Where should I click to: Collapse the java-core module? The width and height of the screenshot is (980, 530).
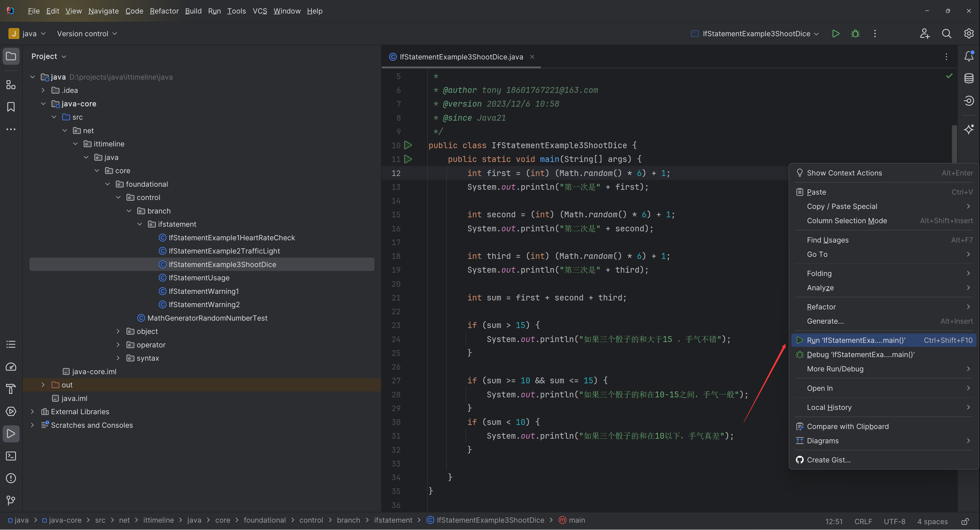click(x=43, y=104)
